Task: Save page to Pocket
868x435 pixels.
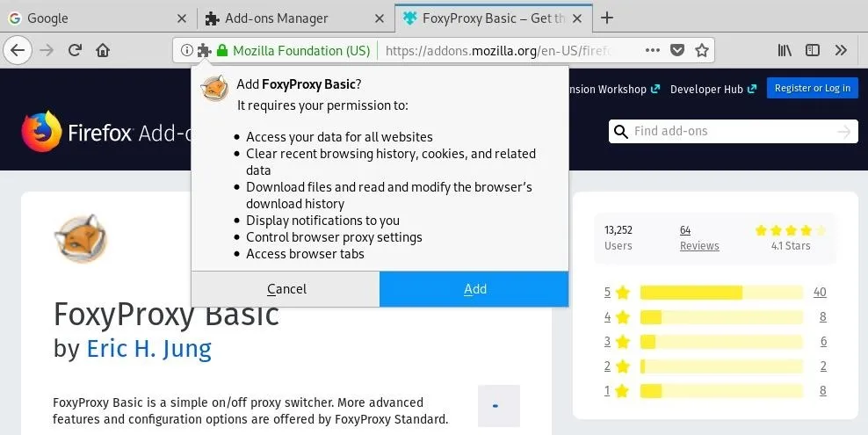Action: pos(677,50)
